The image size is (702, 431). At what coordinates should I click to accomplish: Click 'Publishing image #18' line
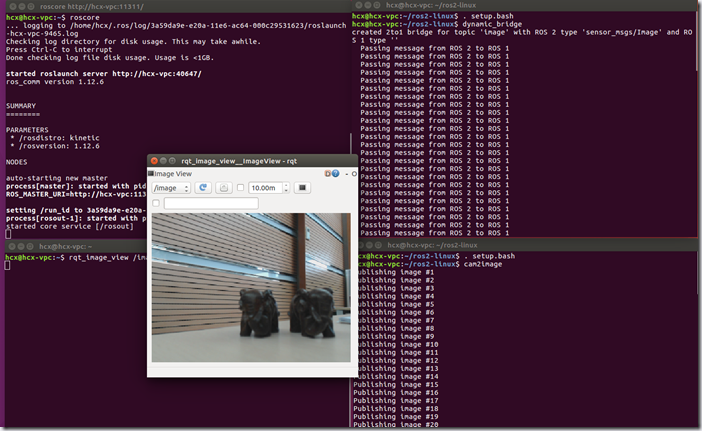(396, 409)
